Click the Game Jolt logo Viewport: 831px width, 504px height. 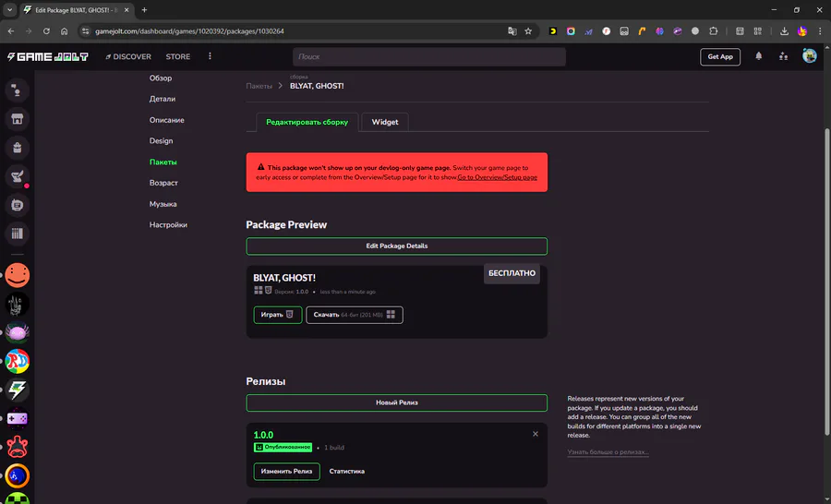(48, 56)
